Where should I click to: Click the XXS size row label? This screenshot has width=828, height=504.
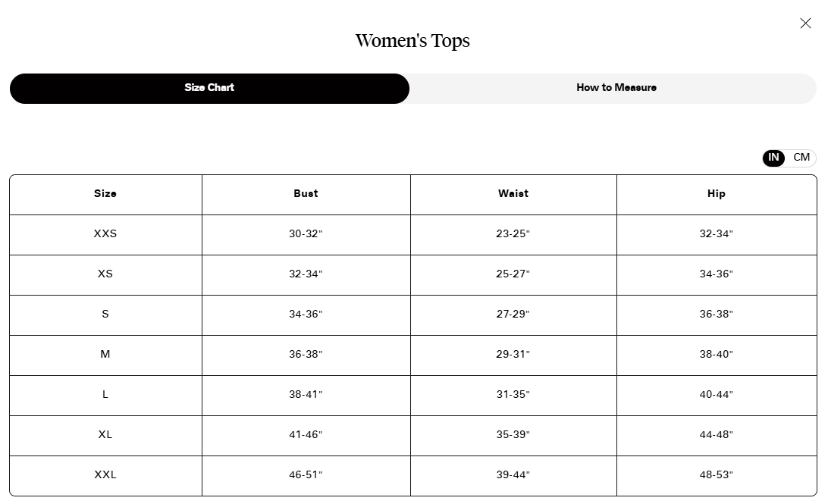click(105, 234)
